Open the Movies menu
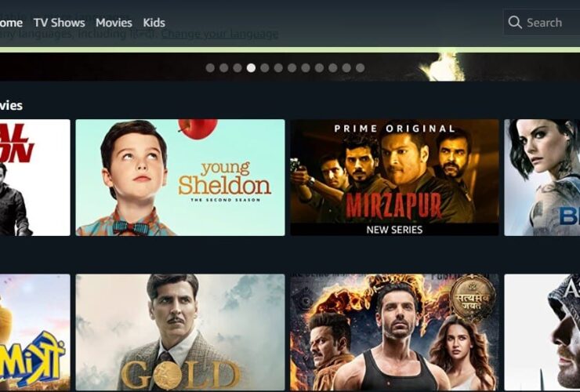 [x=114, y=23]
